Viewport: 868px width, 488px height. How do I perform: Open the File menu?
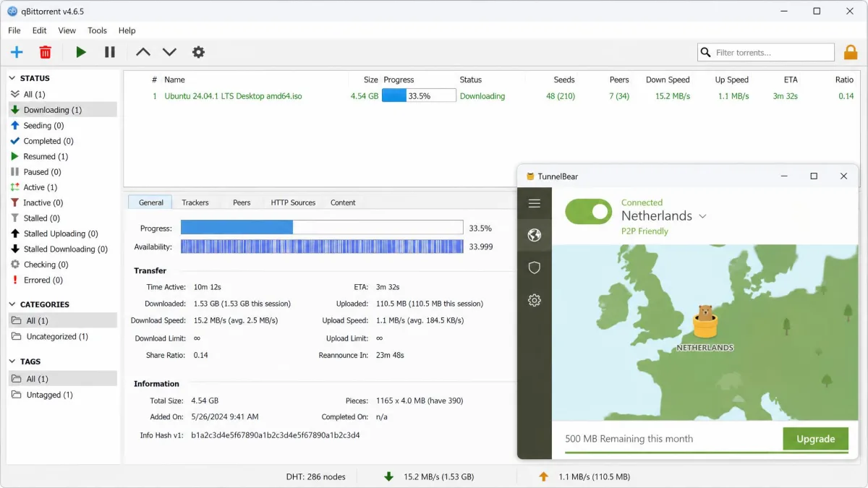pos(14,30)
